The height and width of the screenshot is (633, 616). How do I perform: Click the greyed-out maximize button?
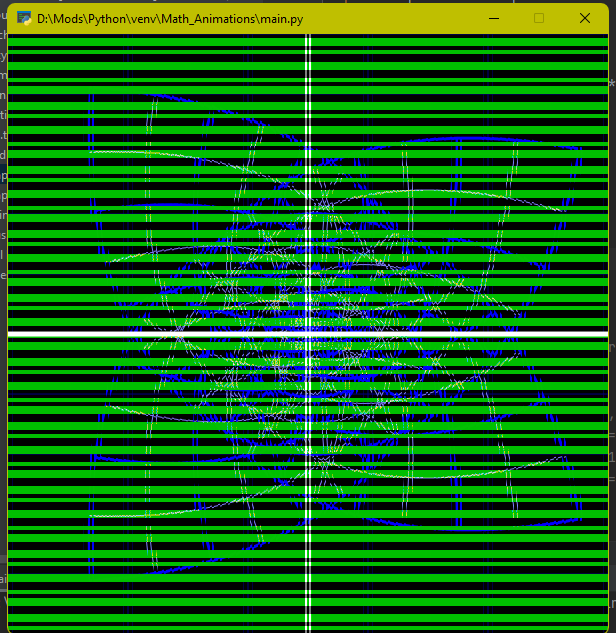tap(539, 18)
